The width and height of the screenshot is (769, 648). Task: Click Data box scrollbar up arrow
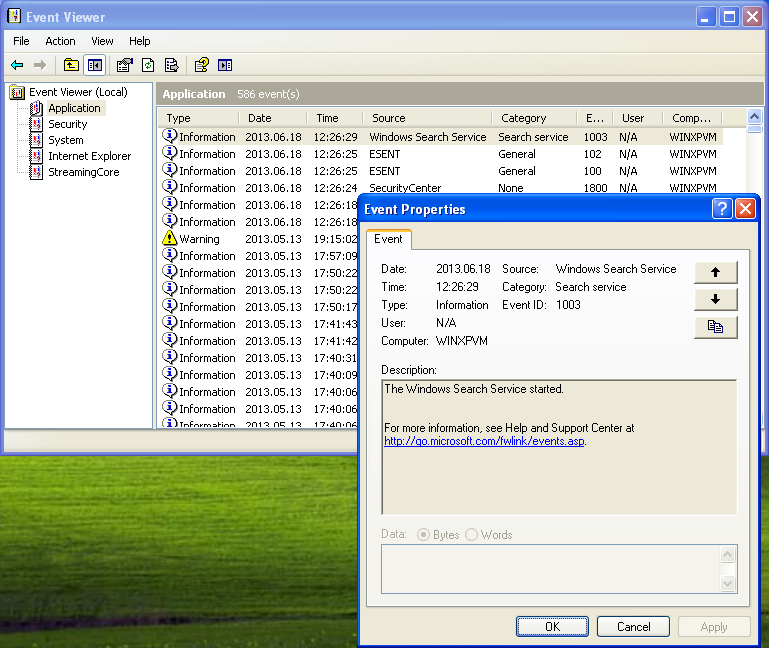[727, 554]
